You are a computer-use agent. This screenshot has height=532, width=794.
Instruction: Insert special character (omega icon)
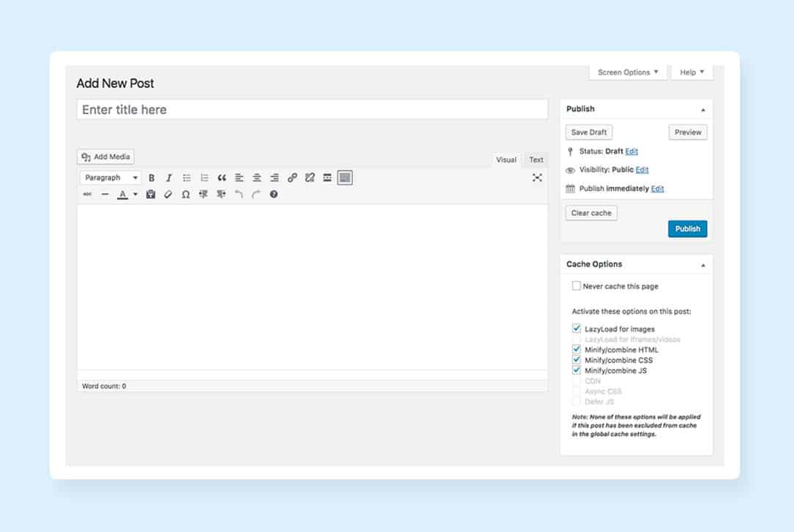tap(186, 195)
